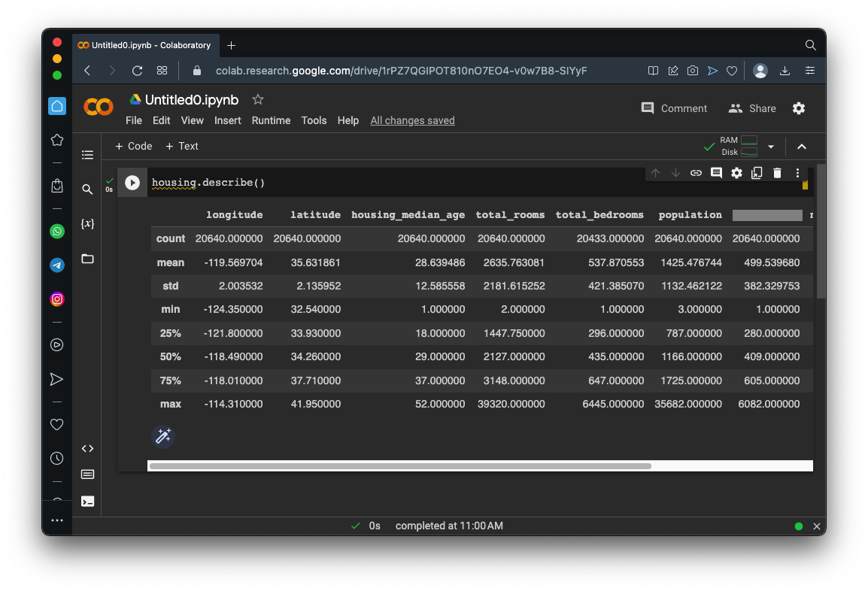868x591 pixels.
Task: Open the terminal panel icon
Action: point(87,502)
